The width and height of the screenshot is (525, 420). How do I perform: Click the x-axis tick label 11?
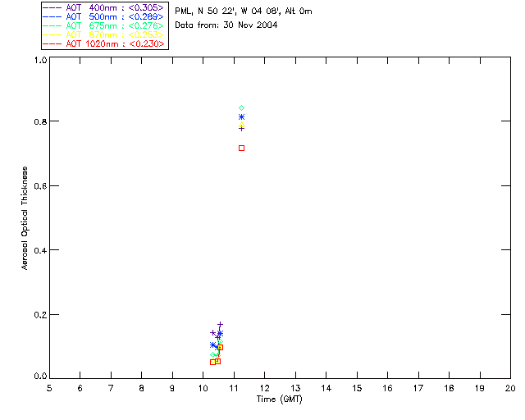tap(234, 388)
